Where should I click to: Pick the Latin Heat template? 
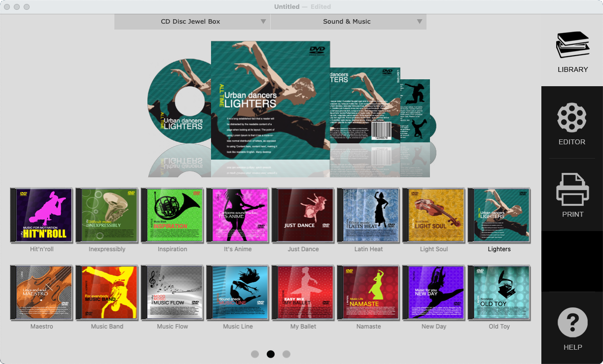[368, 215]
